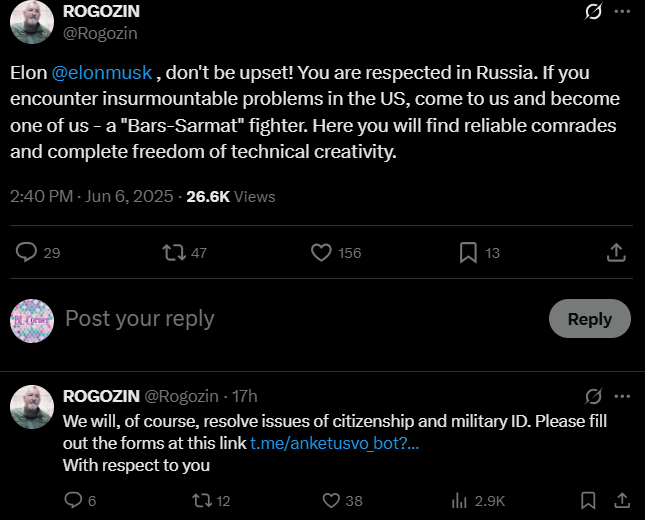The height and width of the screenshot is (520, 645).
Task: Bookmark the main post with 13 bookmarks
Action: click(468, 253)
